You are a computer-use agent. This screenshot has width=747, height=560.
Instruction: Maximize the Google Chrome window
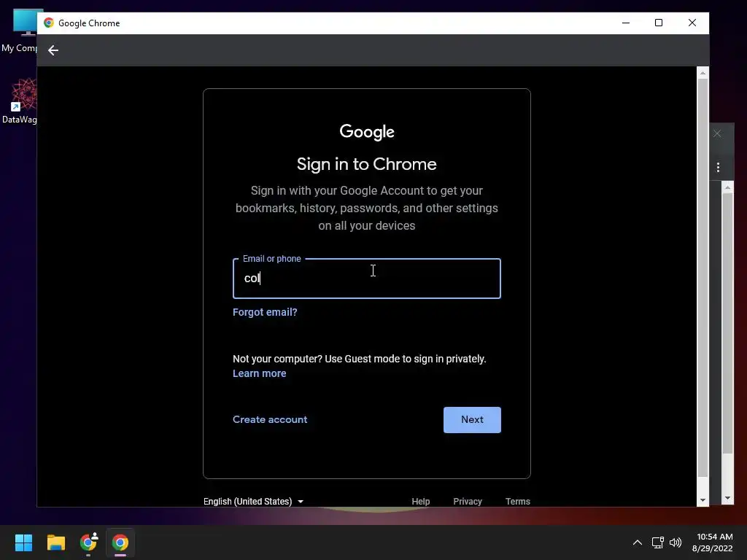point(659,23)
